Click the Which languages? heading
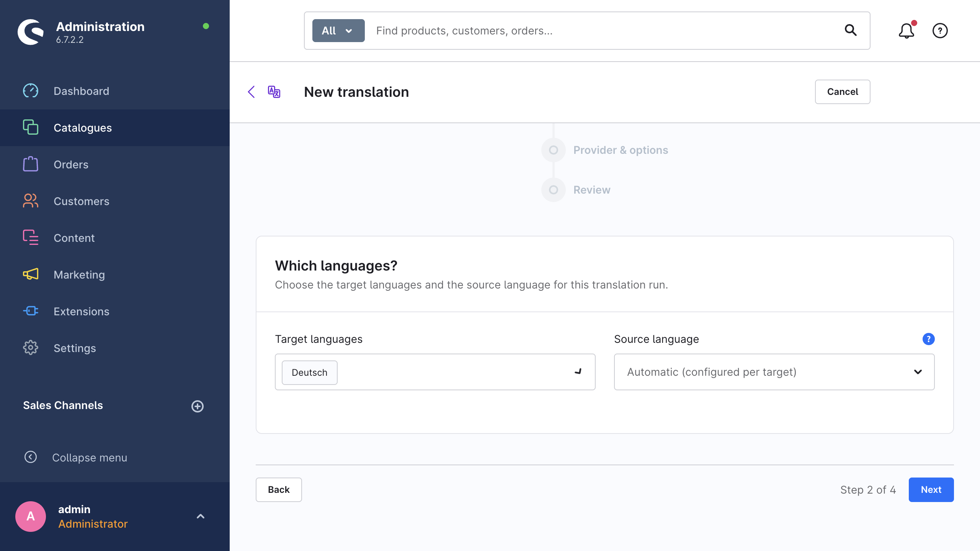980x551 pixels. (336, 266)
